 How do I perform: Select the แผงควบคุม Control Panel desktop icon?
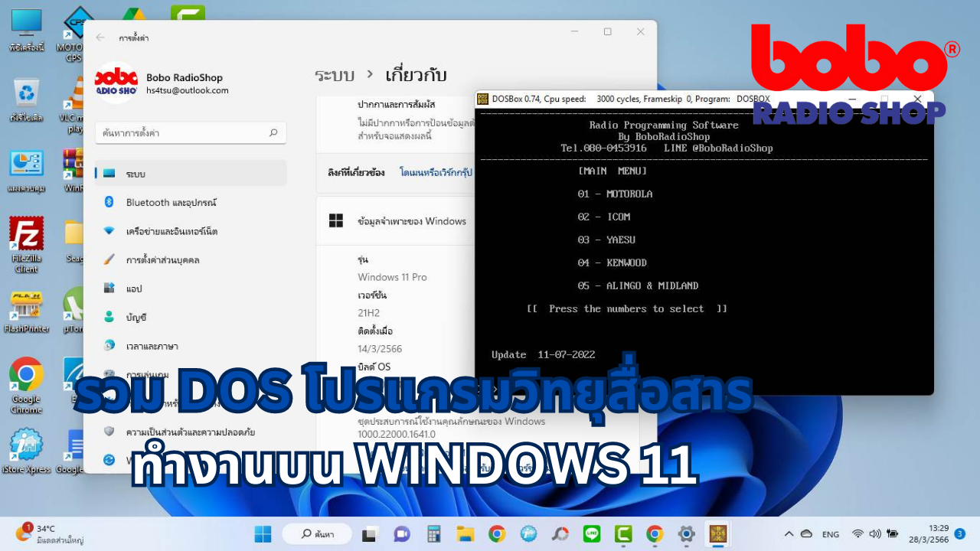[x=26, y=171]
